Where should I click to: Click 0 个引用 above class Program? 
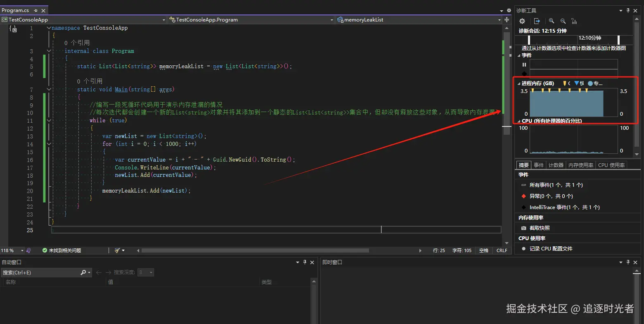click(77, 43)
